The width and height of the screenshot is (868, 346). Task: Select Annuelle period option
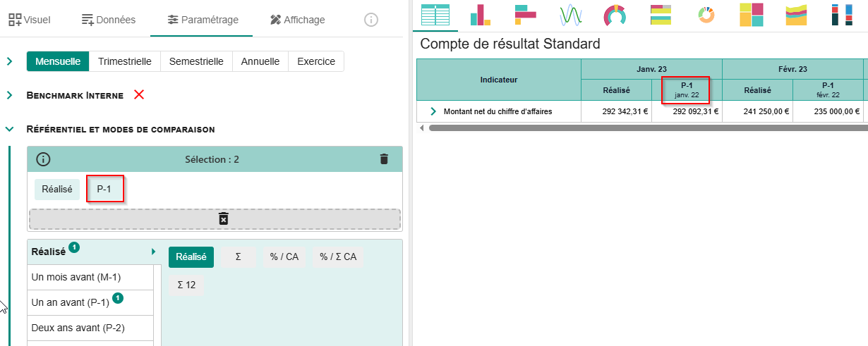click(x=260, y=61)
